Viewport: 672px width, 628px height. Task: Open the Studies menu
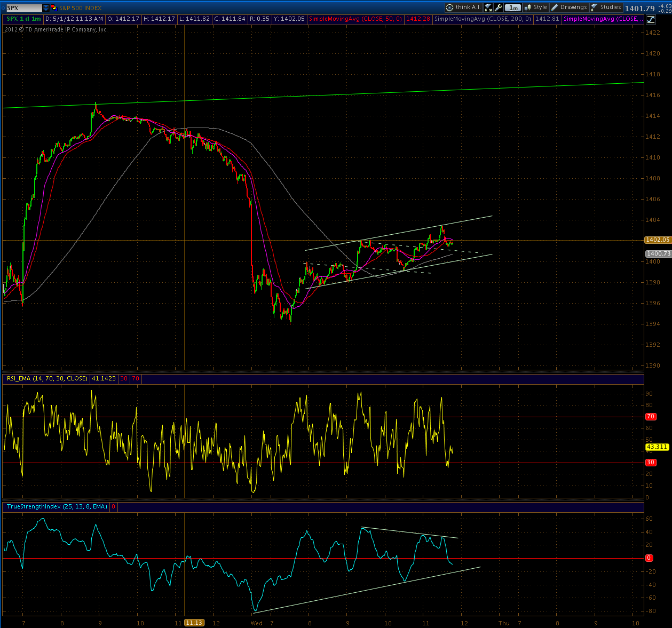click(606, 7)
